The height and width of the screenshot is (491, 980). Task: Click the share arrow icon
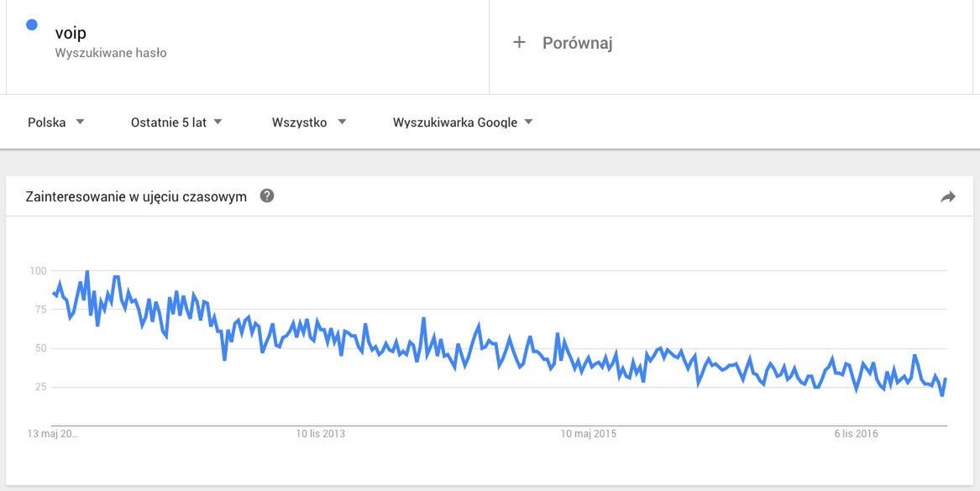tap(948, 197)
